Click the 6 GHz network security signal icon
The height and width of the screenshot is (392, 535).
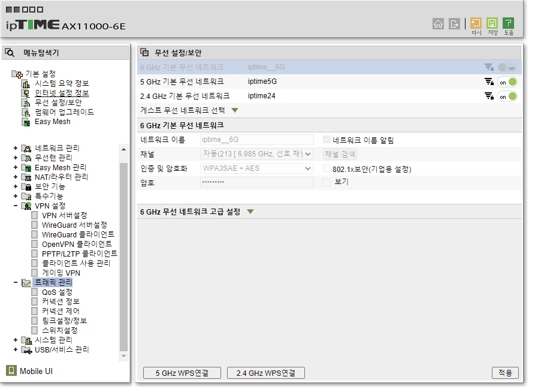pyautogui.click(x=489, y=68)
